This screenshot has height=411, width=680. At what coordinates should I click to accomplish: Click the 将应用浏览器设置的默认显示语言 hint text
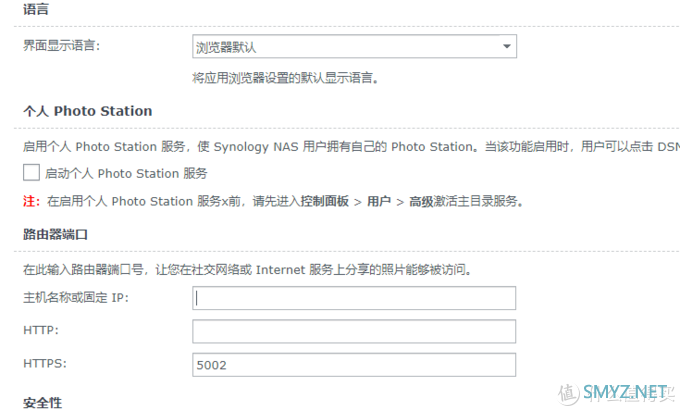(x=290, y=78)
